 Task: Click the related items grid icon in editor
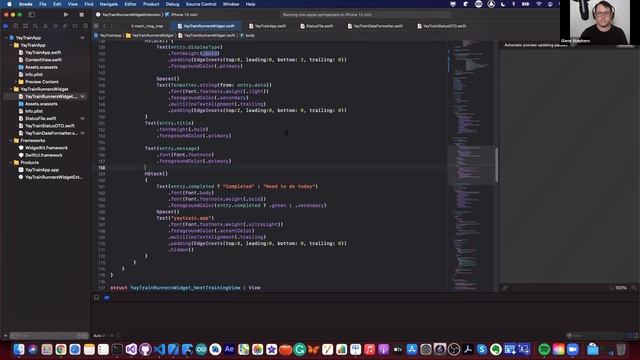pyautogui.click(x=96, y=26)
